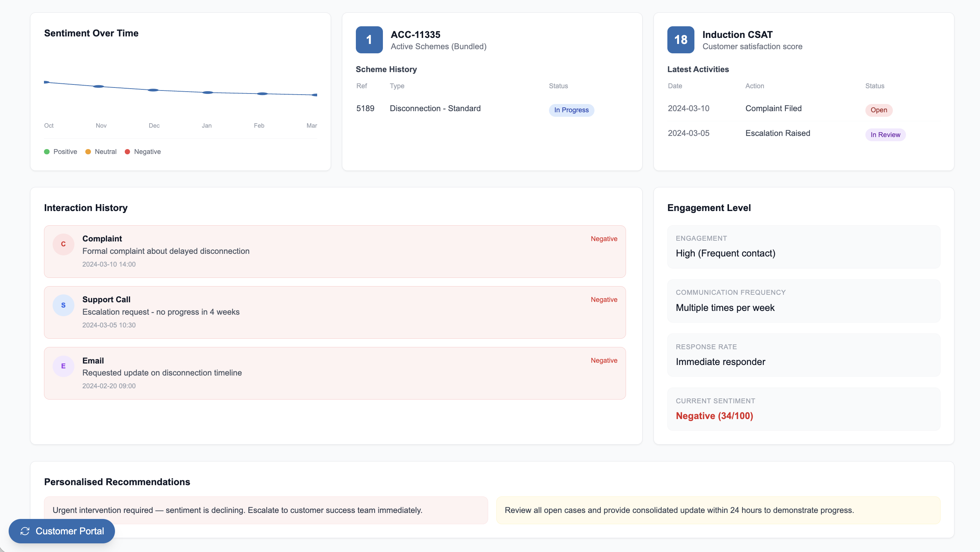Click the 'Customer satisfaction score' subtitle
This screenshot has width=980, height=552.
click(752, 47)
